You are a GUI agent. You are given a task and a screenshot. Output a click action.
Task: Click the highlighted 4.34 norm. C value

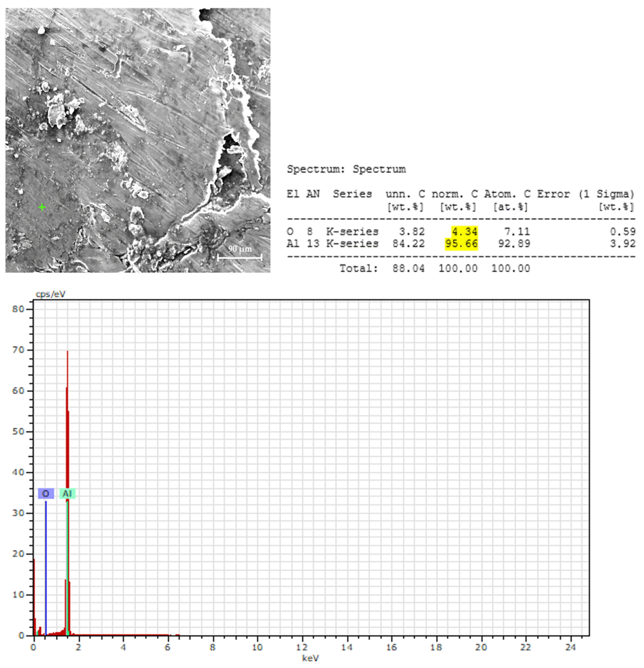point(464,231)
